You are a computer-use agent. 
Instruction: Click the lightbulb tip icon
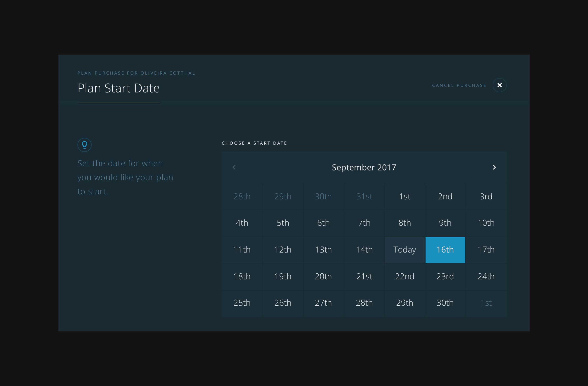85,145
